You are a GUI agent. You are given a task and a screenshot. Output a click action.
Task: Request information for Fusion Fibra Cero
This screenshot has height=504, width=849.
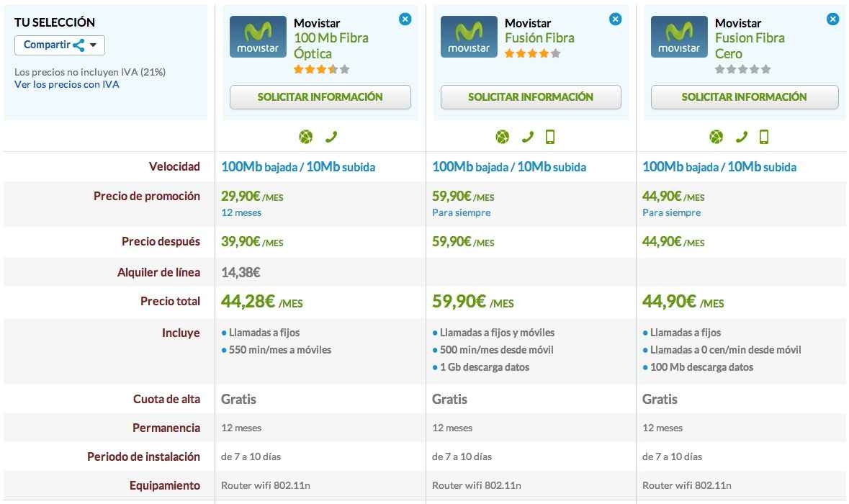745,97
